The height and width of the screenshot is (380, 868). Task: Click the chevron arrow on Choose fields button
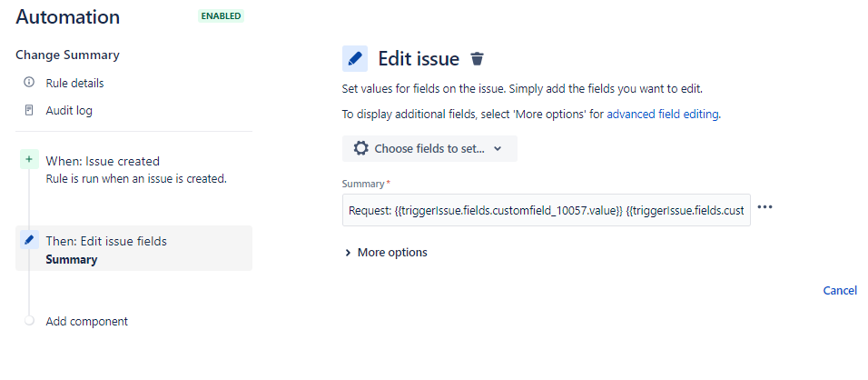point(498,148)
